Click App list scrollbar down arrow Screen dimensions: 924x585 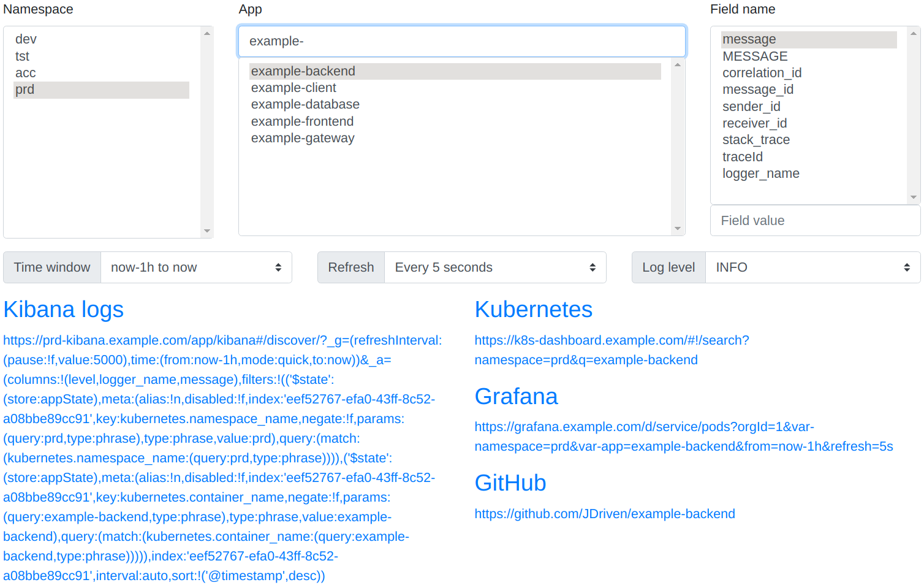(678, 229)
